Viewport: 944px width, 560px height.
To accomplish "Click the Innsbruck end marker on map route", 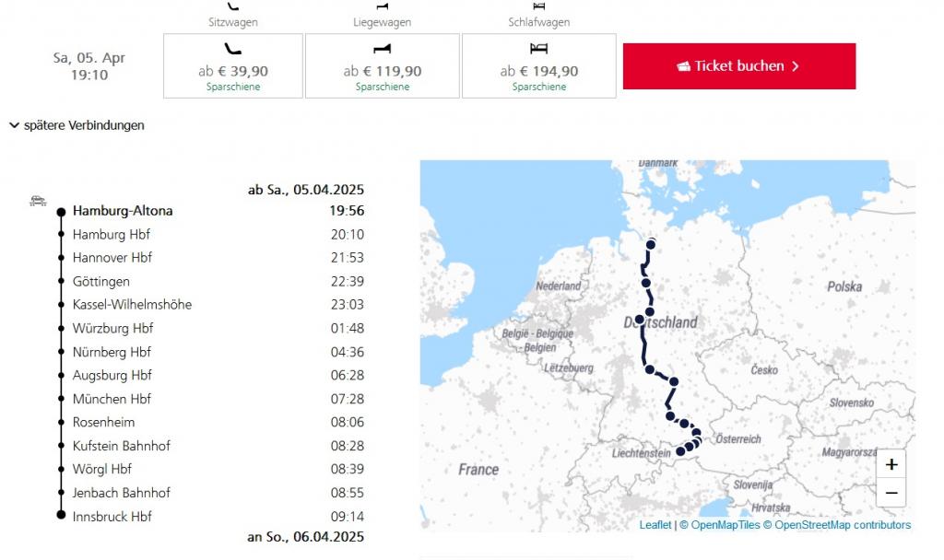I will tap(680, 451).
